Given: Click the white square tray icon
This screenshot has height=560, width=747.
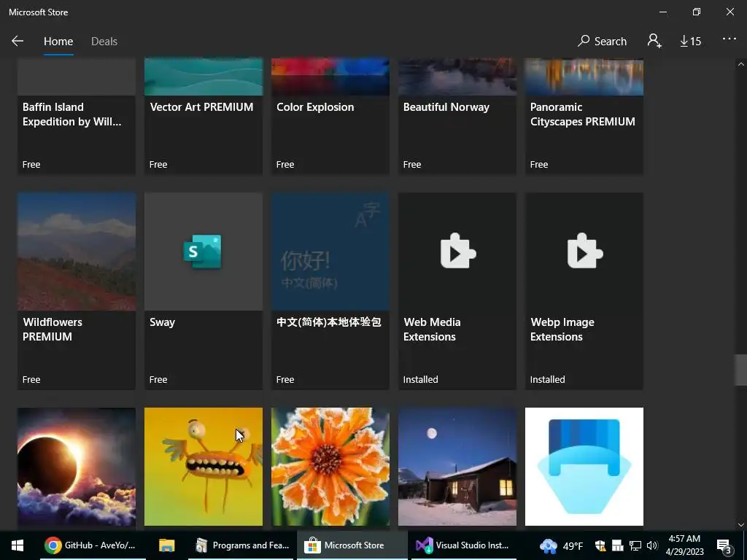Looking at the screenshot, I should (x=618, y=545).
